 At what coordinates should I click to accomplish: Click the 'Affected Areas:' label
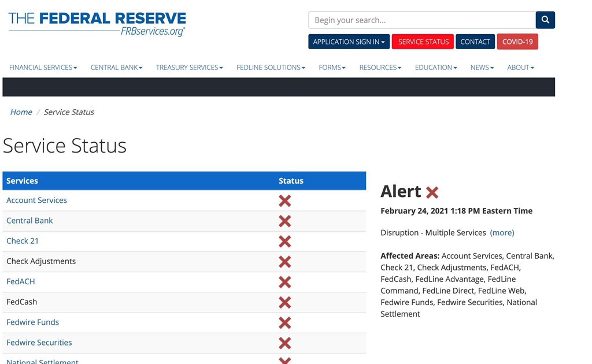410,256
